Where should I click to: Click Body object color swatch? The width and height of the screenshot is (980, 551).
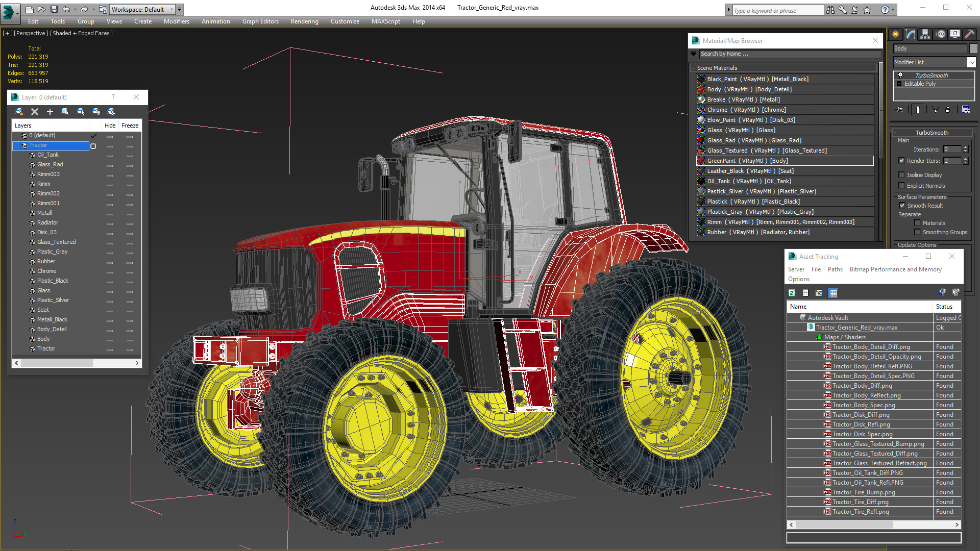973,48
